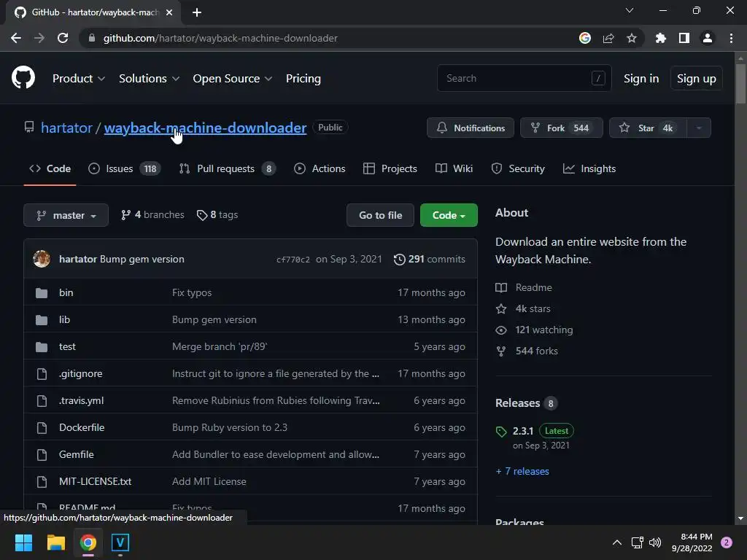Open the Security tab
The image size is (747, 560).
pos(518,168)
